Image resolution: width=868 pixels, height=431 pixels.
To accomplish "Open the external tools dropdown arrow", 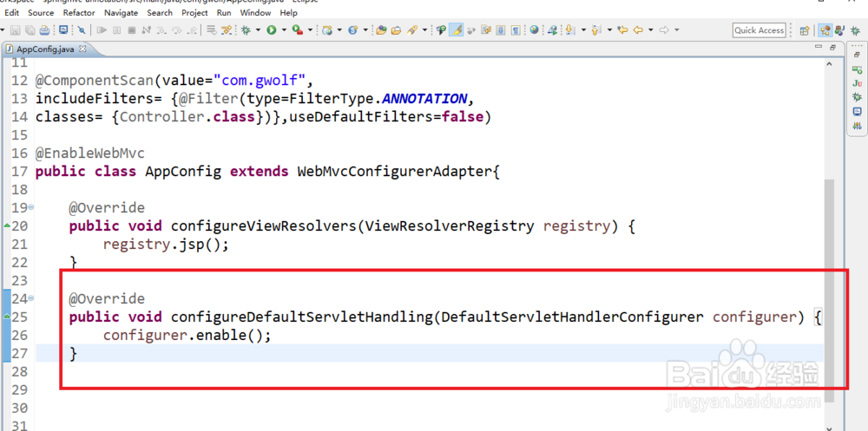I will (310, 30).
